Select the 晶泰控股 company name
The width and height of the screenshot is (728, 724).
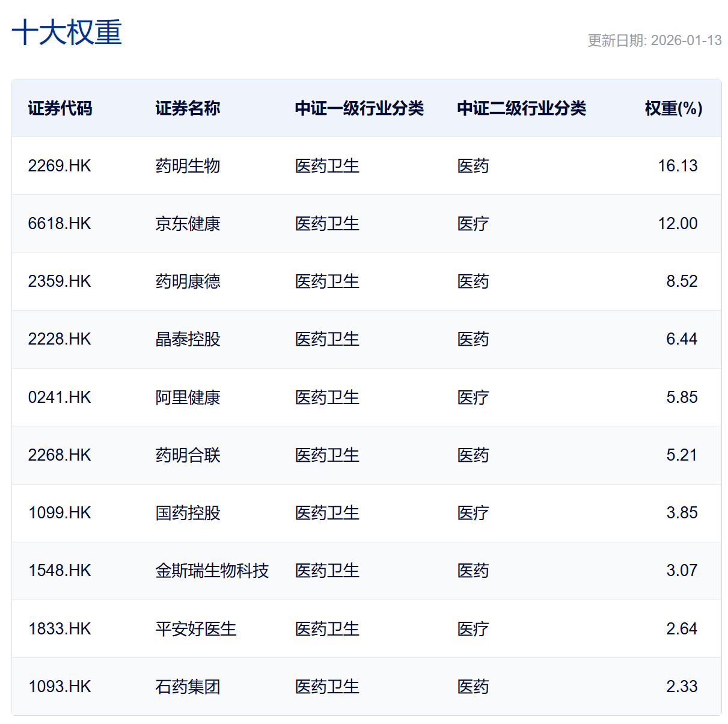coord(188,339)
